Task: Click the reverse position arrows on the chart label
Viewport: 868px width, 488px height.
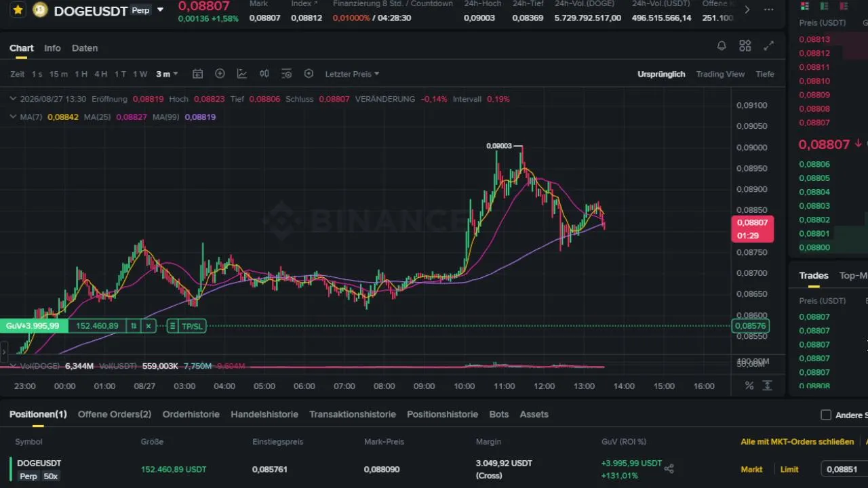Action: (x=134, y=326)
